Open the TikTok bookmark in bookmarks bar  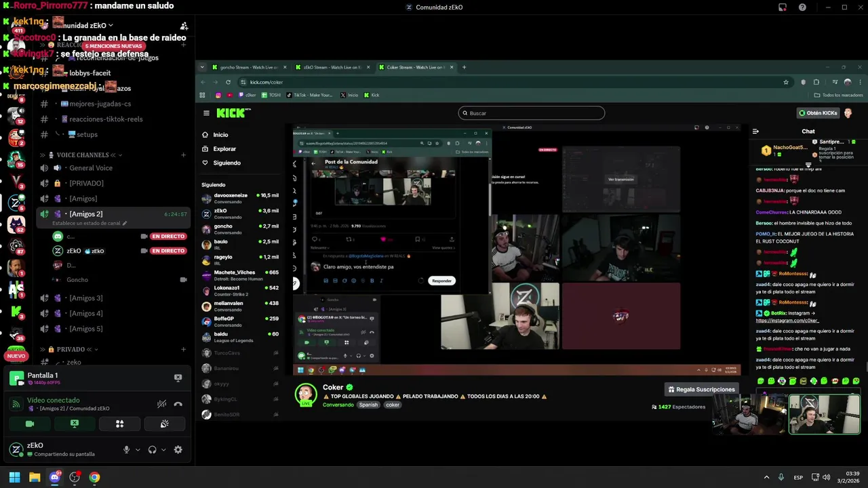pos(309,95)
